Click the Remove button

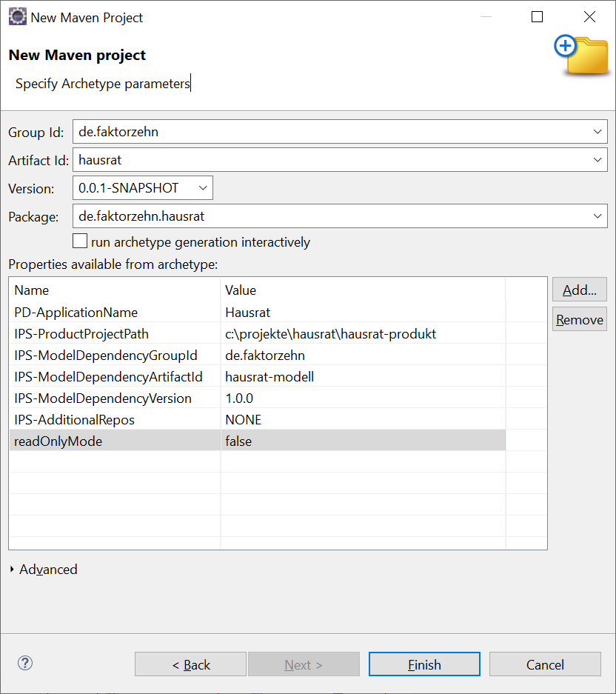pos(579,320)
